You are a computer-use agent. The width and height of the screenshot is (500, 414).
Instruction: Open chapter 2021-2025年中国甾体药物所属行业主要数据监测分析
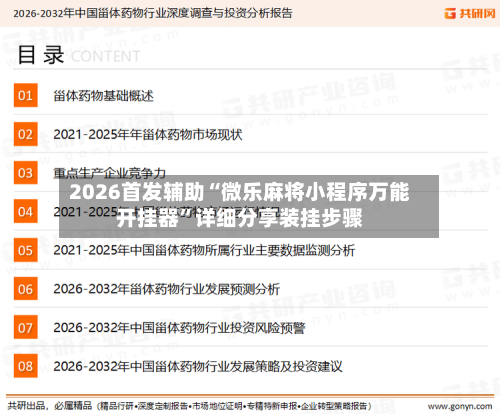coord(204,250)
